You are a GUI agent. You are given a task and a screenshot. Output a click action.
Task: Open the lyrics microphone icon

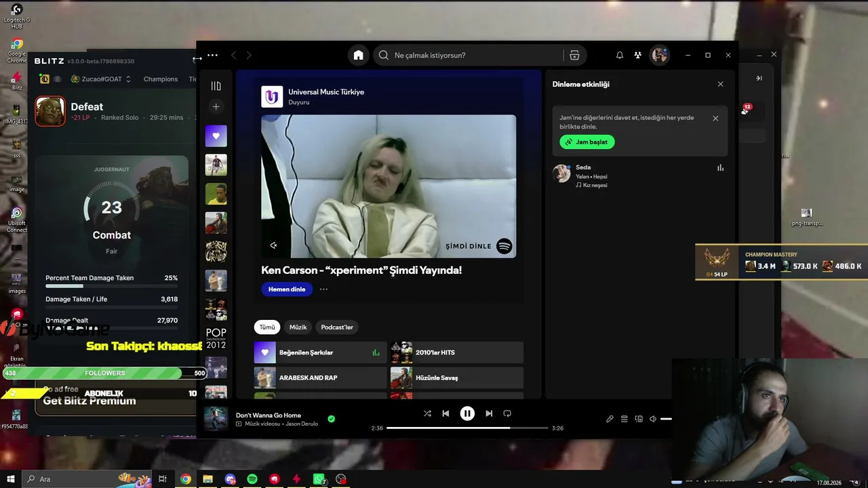tap(610, 419)
